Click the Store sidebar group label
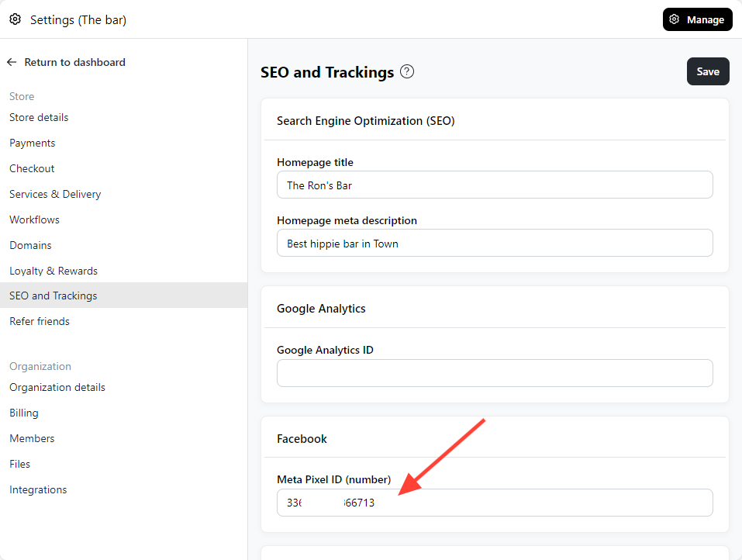This screenshot has width=742, height=560. (x=22, y=97)
